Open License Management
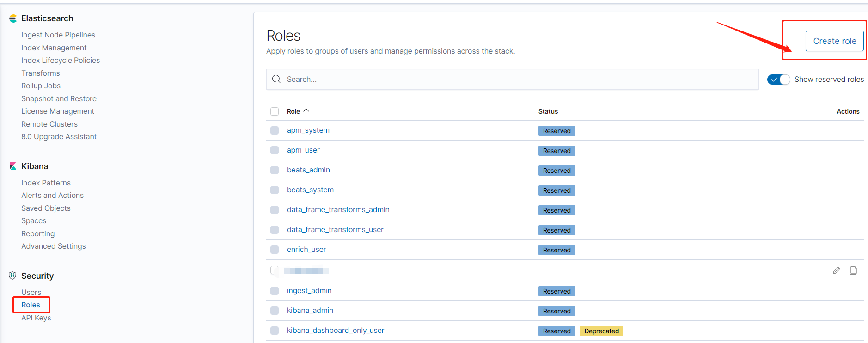 click(58, 111)
